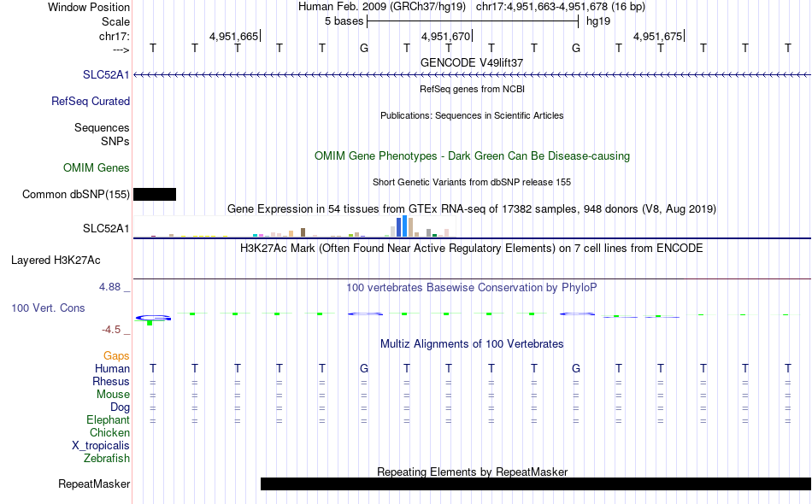Click the --> strand direction arrow
Viewport: 812px width, 504px height.
tap(121, 50)
